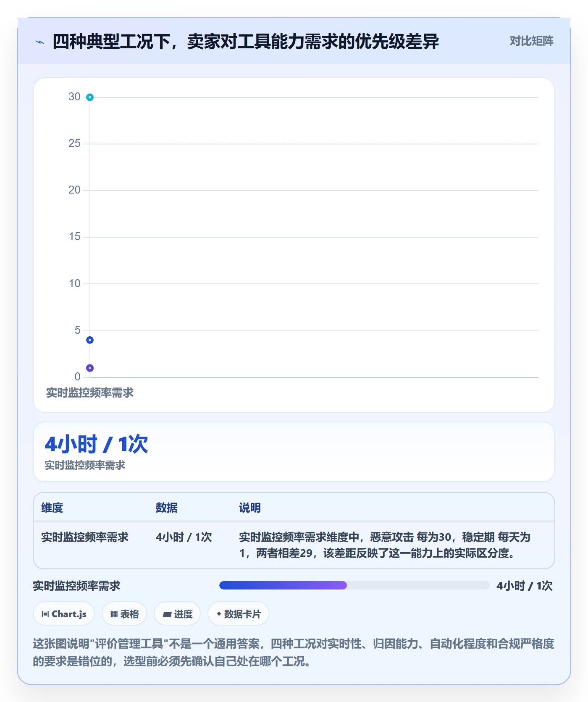Click the 实时监控频率需求 label under data card value
The image size is (588, 702).
(85, 465)
